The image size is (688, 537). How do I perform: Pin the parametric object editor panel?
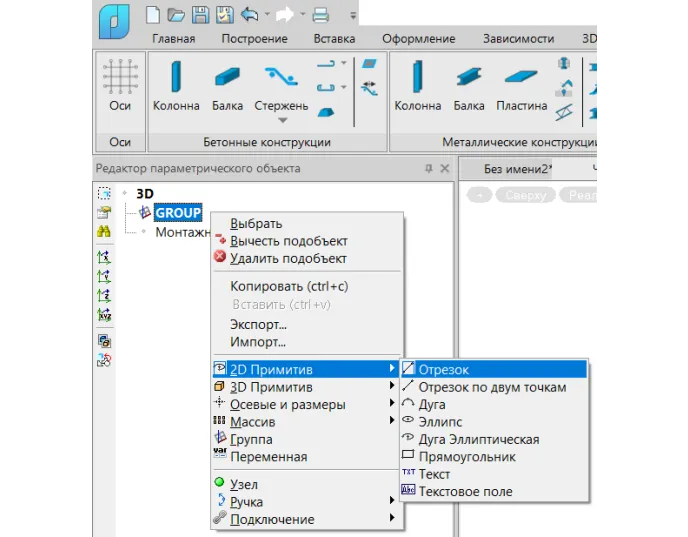pyautogui.click(x=428, y=168)
